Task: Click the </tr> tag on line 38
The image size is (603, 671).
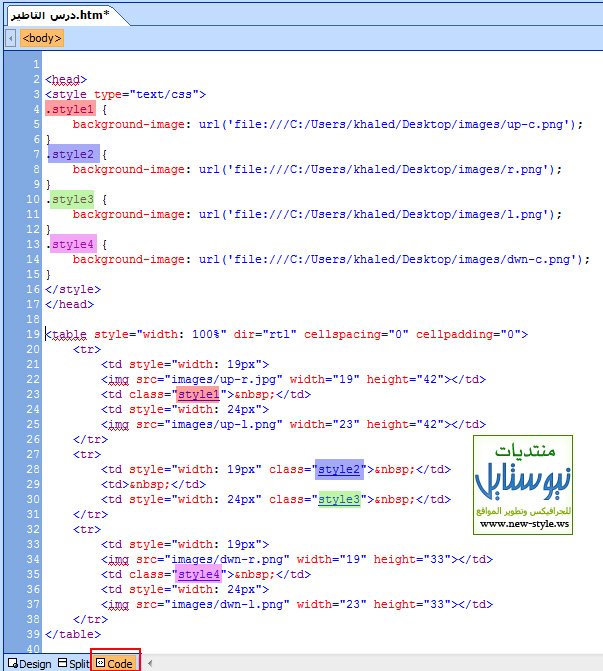Action: click(90, 619)
